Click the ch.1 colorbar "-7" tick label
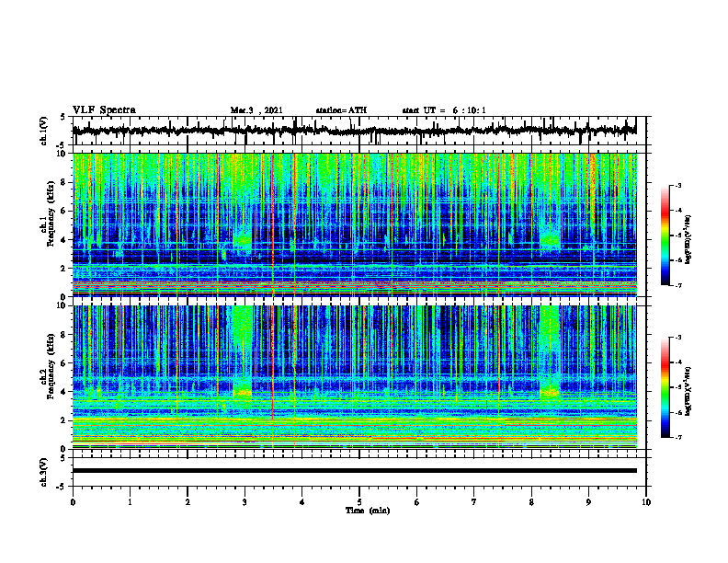The width and height of the screenshot is (728, 563). (677, 285)
